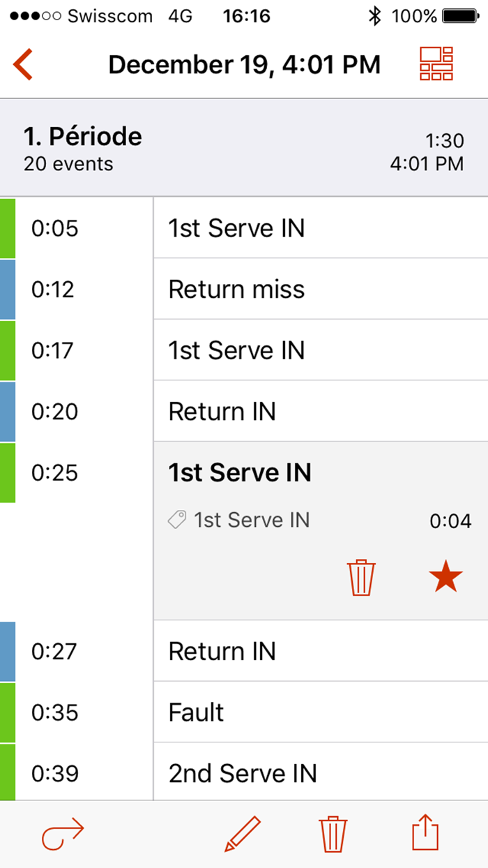Delete the selected 1st Serve IN event
Screen dimensions: 488x868
(361, 576)
